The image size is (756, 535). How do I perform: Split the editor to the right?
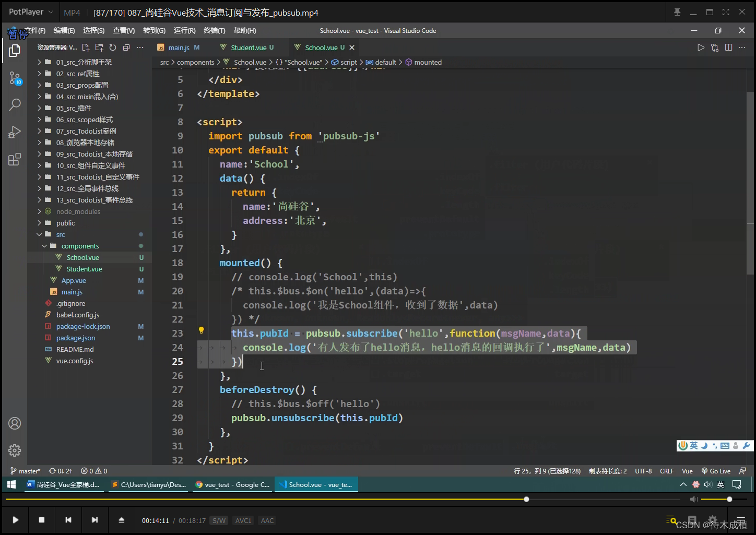(728, 47)
